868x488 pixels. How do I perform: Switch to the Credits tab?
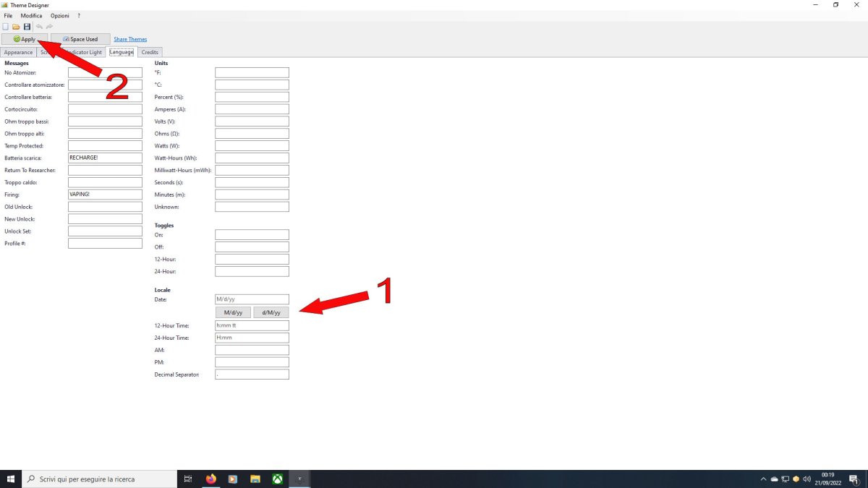tap(150, 52)
